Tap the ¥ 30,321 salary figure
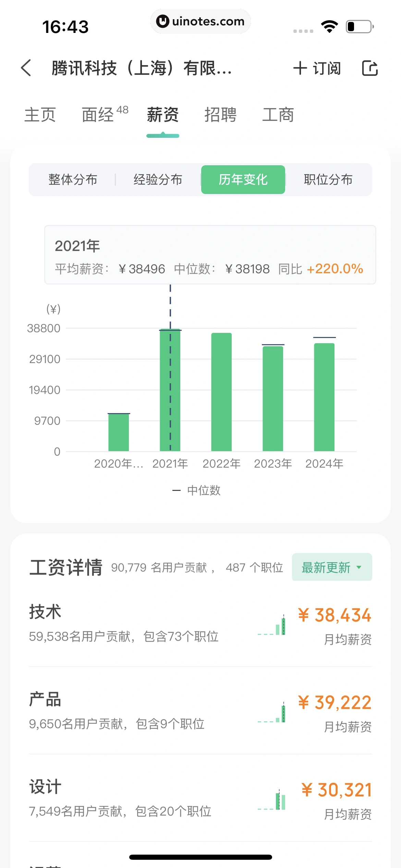 pyautogui.click(x=336, y=790)
